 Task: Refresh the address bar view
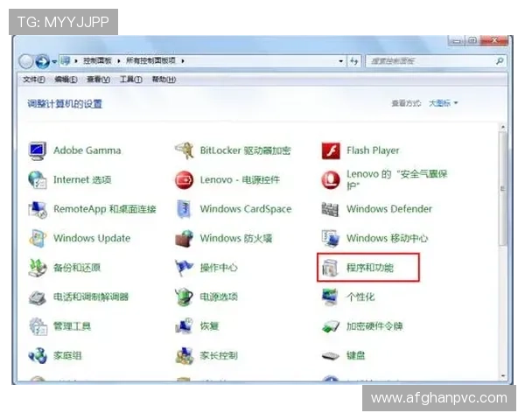coord(354,61)
